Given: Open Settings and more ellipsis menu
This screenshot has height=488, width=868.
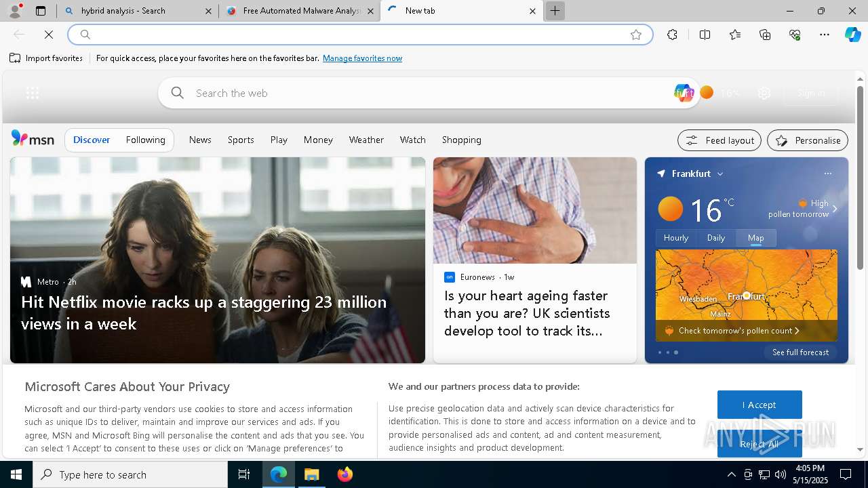Looking at the screenshot, I should point(825,35).
